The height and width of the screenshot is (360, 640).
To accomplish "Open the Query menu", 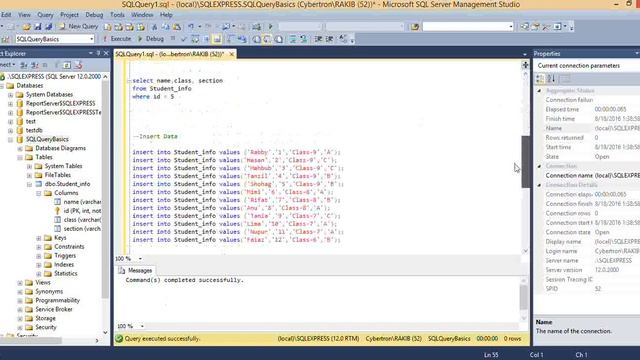I will point(45,15).
